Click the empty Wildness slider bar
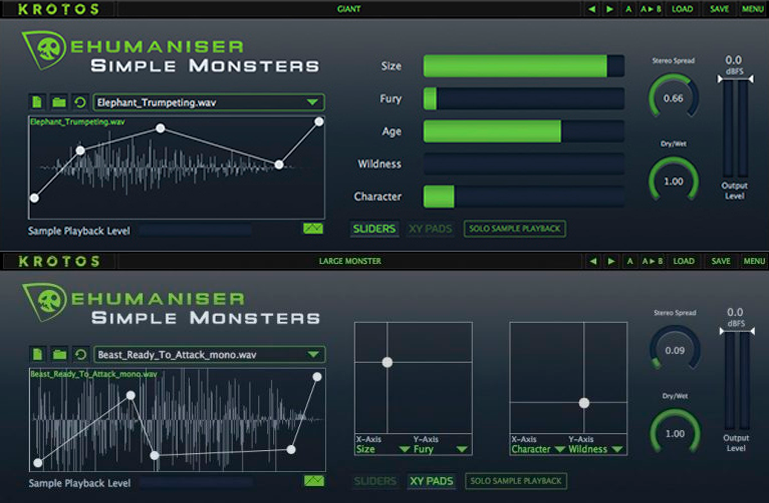The image size is (769, 503). pos(524,164)
